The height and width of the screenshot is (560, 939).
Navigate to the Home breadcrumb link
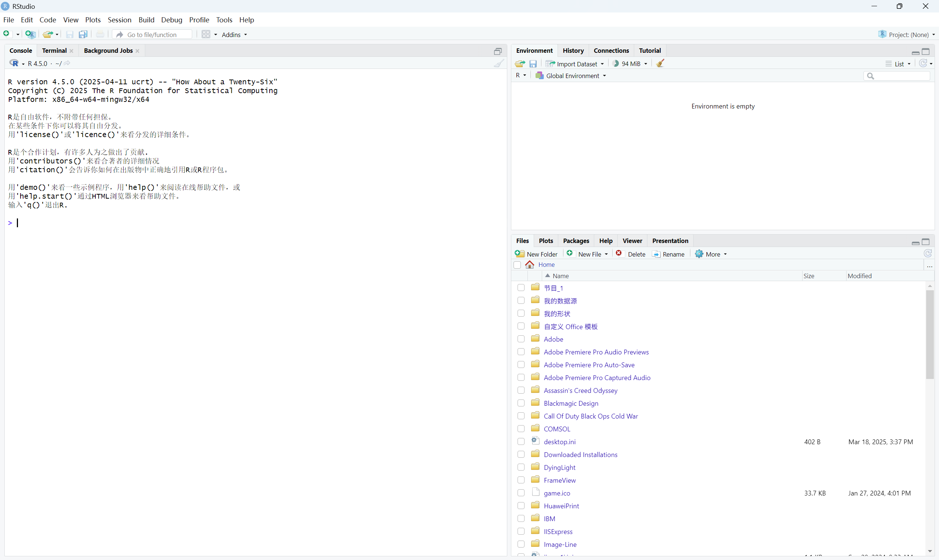(x=546, y=265)
